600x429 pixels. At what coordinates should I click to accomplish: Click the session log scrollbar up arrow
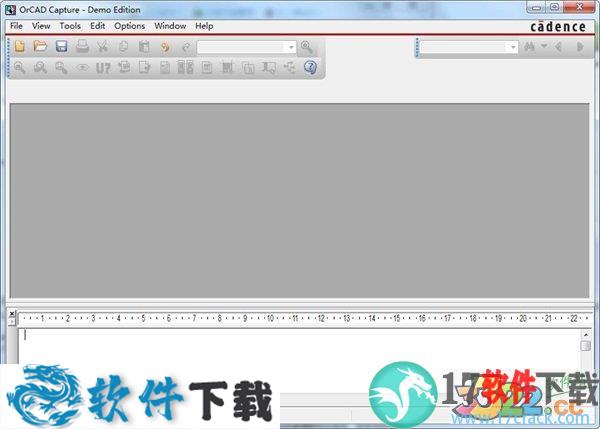(x=585, y=334)
